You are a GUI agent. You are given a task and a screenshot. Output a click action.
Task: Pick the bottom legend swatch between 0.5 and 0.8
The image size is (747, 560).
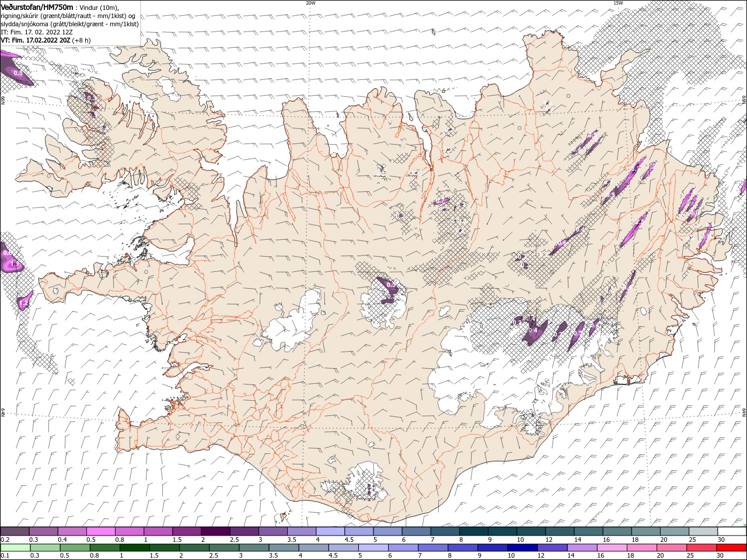coord(74,548)
